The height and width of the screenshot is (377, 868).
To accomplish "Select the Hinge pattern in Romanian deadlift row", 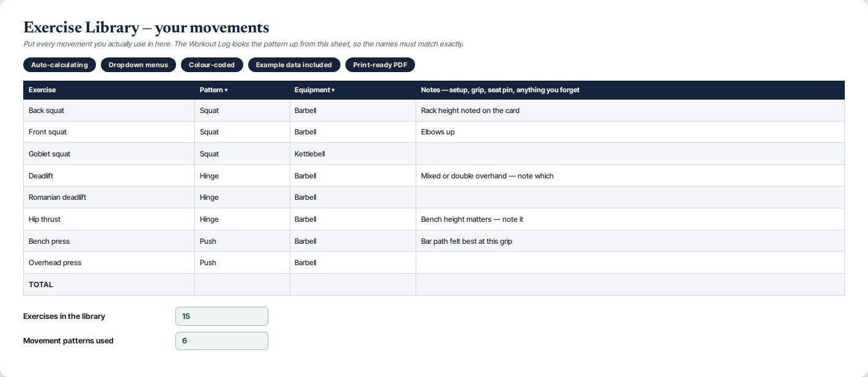I will point(242,197).
